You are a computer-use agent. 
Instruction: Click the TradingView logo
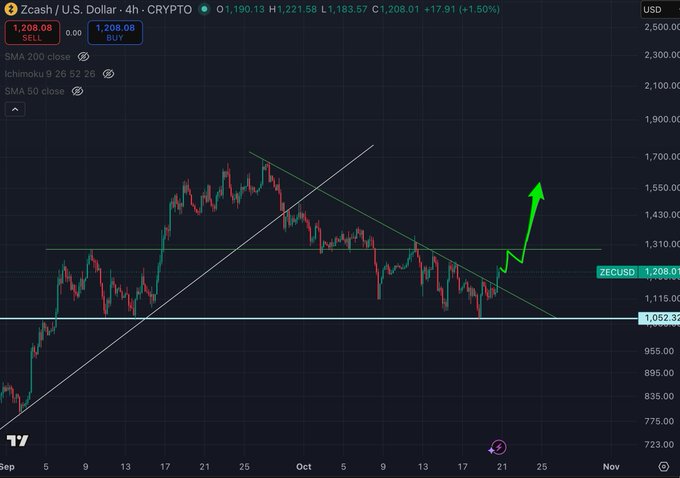(18, 440)
